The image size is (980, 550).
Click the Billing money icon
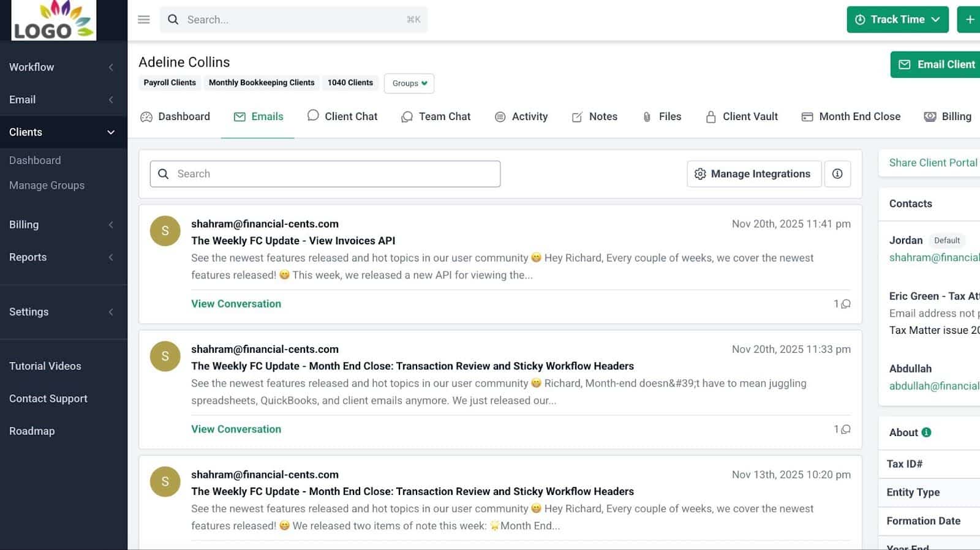point(930,117)
